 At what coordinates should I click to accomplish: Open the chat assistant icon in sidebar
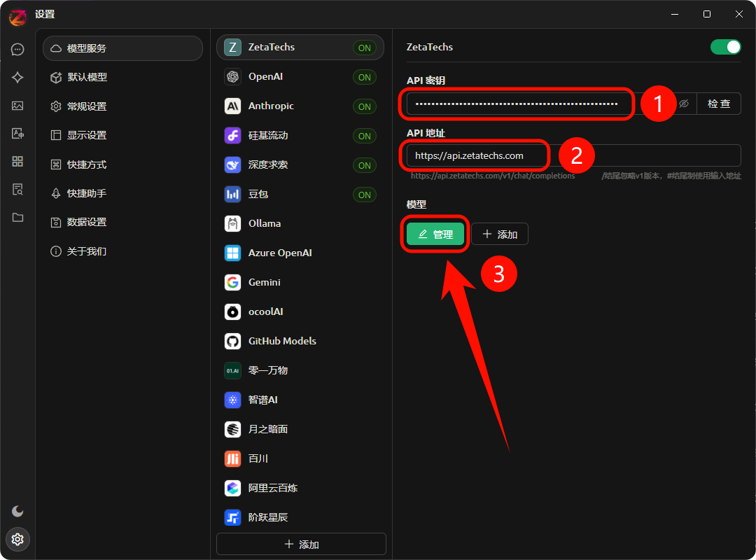[x=17, y=50]
